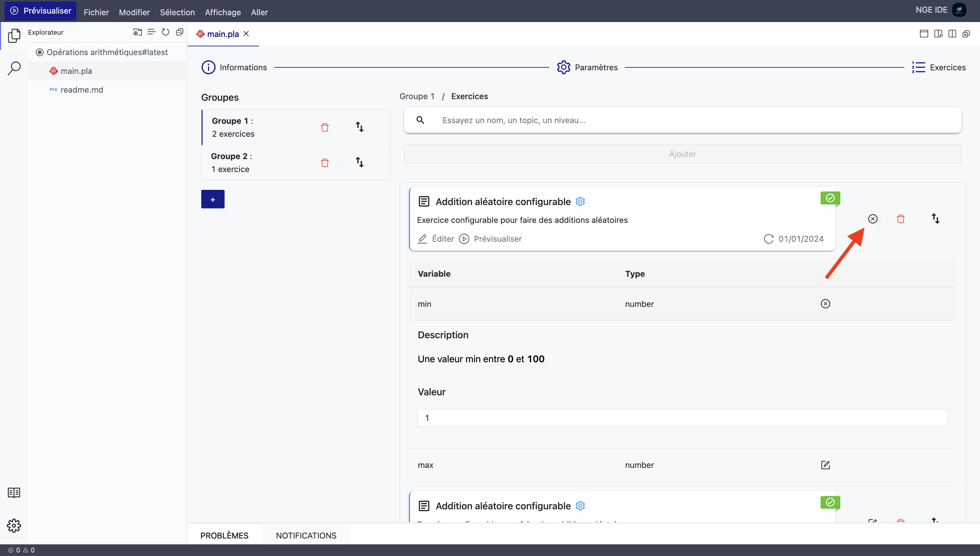Delete Groupe 2 with its trash icon
980x556 pixels.
point(325,163)
